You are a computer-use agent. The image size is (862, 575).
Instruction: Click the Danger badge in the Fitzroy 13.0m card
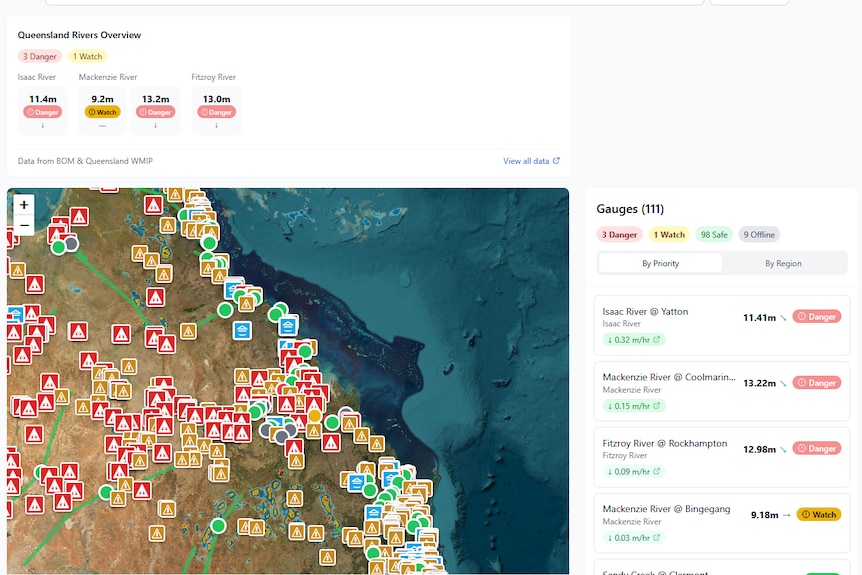click(216, 112)
